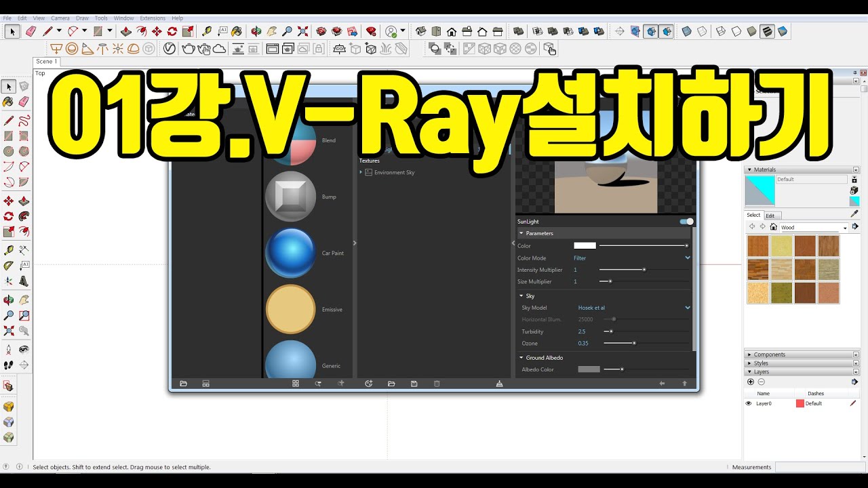Screen dimensions: 868x488
Task: Select the Push/Pull tool in top toolbar
Action: [126, 31]
